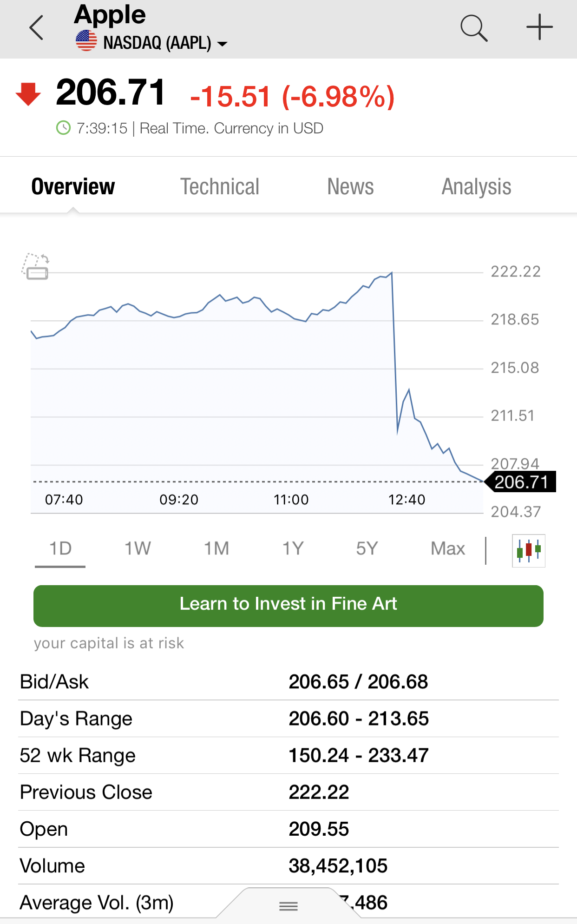Open the Technical tab

[219, 187]
